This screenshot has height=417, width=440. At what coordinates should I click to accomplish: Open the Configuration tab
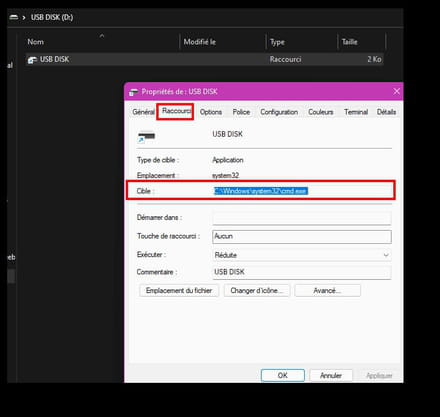tap(279, 112)
